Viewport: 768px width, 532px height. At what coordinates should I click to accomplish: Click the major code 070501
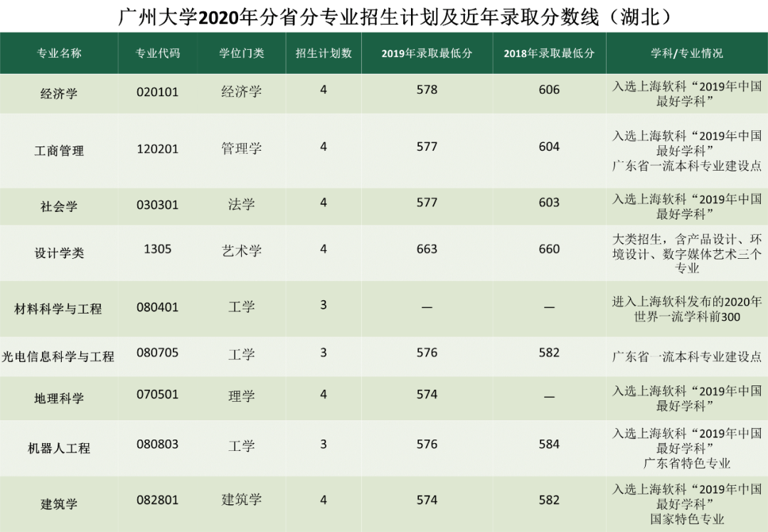158,394
